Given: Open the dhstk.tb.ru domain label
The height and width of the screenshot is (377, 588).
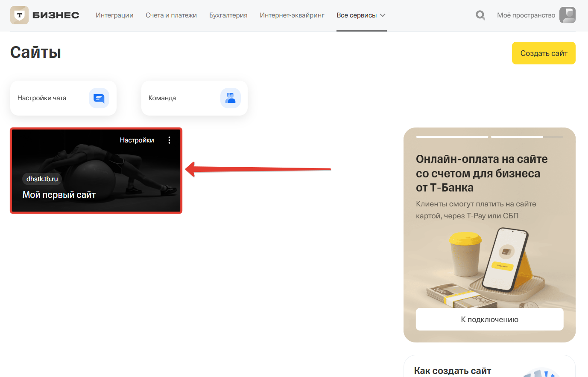Looking at the screenshot, I should 42,179.
